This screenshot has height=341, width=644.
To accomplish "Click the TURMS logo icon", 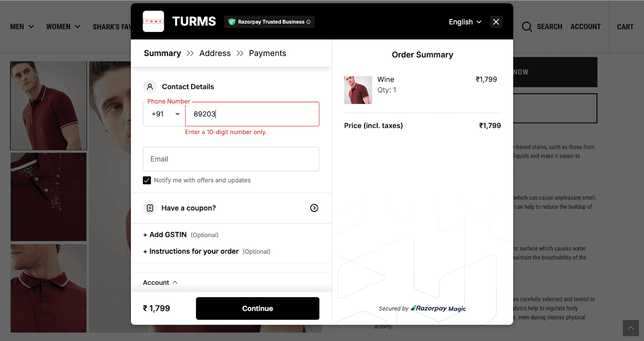I will [x=153, y=21].
